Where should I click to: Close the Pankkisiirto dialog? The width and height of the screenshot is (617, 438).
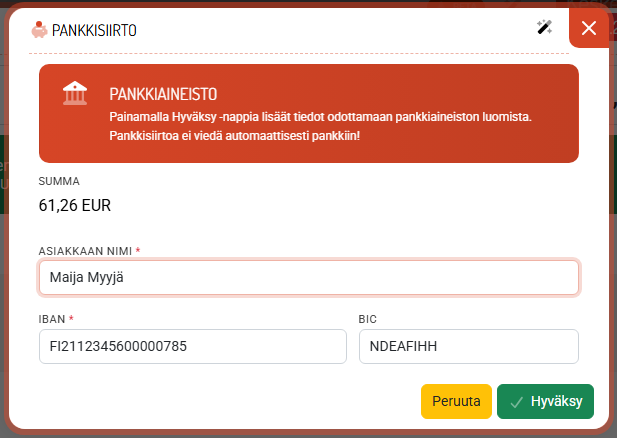[x=589, y=28]
